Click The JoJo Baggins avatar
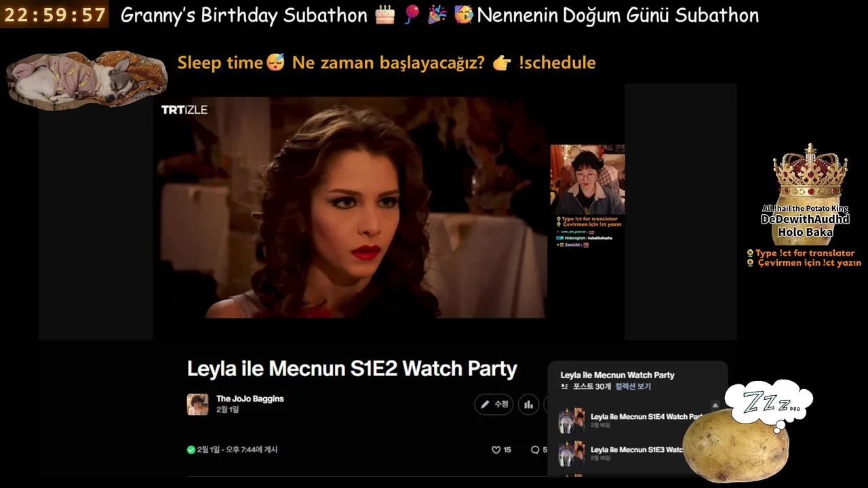This screenshot has height=488, width=868. click(x=197, y=404)
